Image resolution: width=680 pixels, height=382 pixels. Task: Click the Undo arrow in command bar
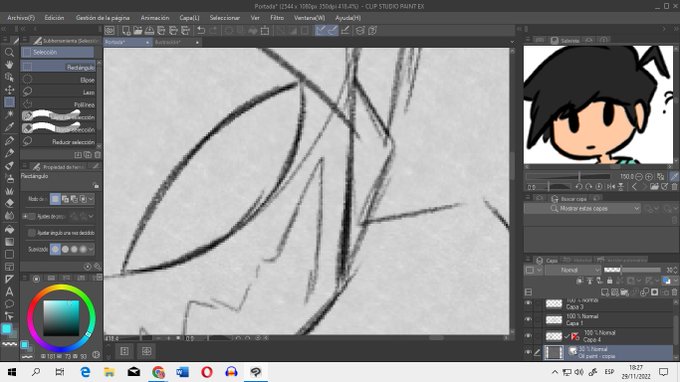click(201, 30)
